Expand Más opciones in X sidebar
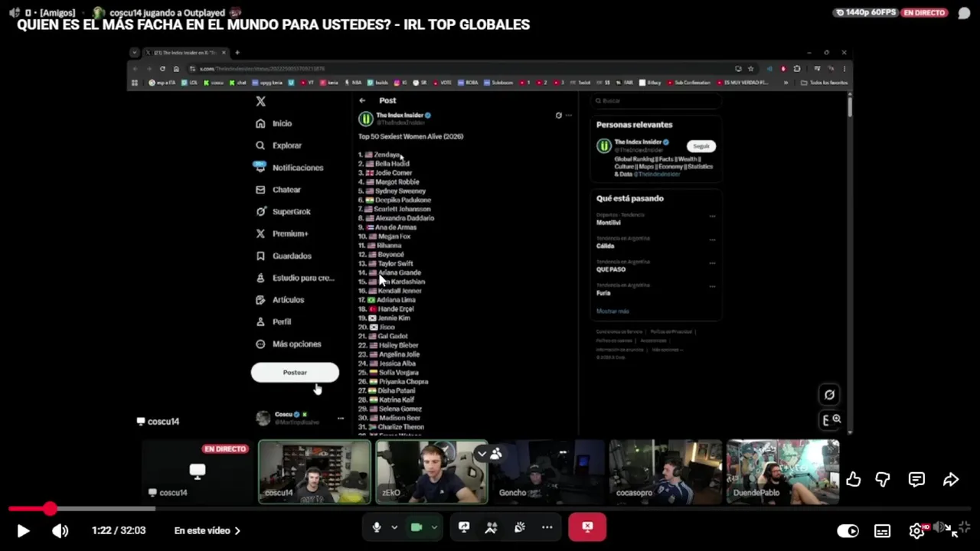The width and height of the screenshot is (980, 551). pyautogui.click(x=289, y=344)
